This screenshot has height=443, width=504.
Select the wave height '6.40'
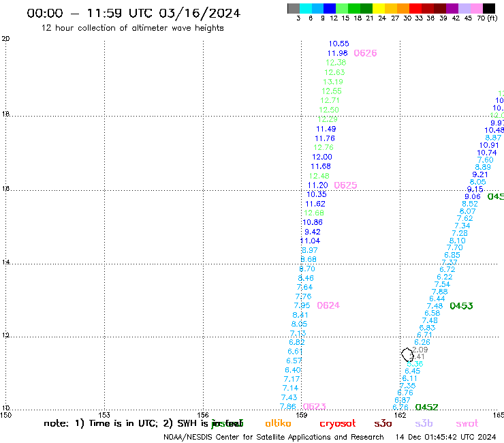[x=293, y=370]
